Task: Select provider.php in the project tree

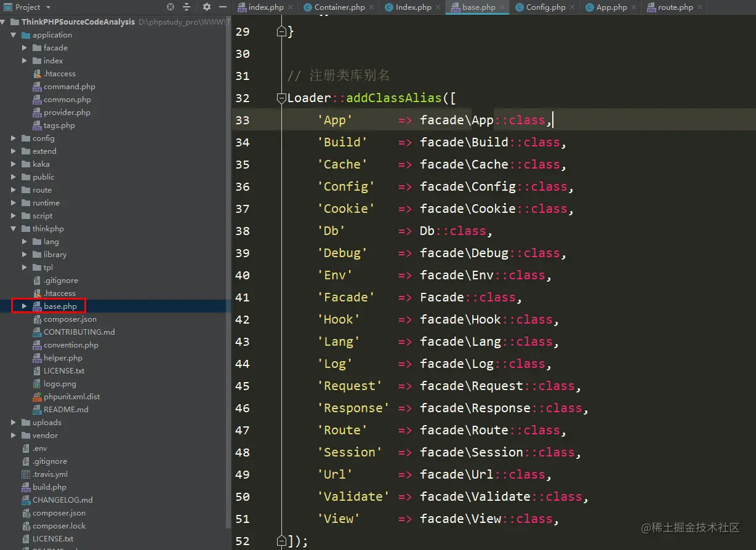Action: coord(66,113)
